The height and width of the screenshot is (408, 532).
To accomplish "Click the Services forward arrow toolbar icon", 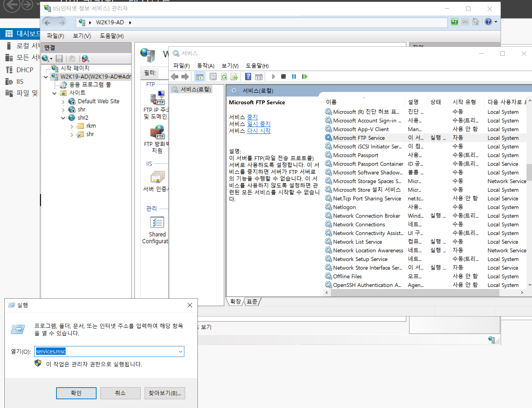I will (185, 77).
